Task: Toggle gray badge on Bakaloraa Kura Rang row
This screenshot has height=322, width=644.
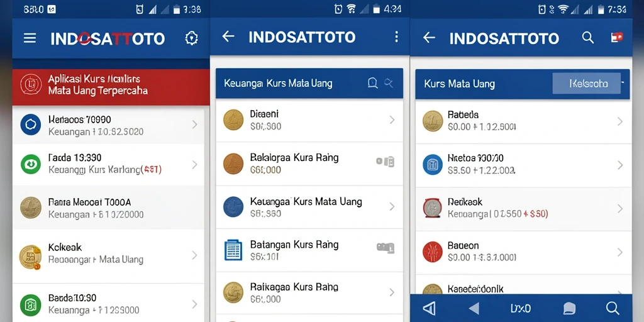Action: click(x=386, y=162)
